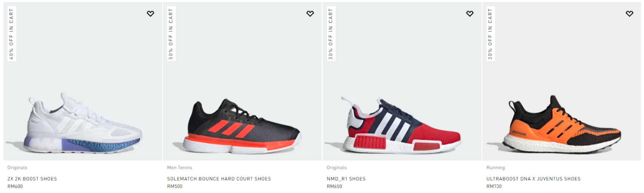Click the 50% OFF IN CART badge

(171, 34)
